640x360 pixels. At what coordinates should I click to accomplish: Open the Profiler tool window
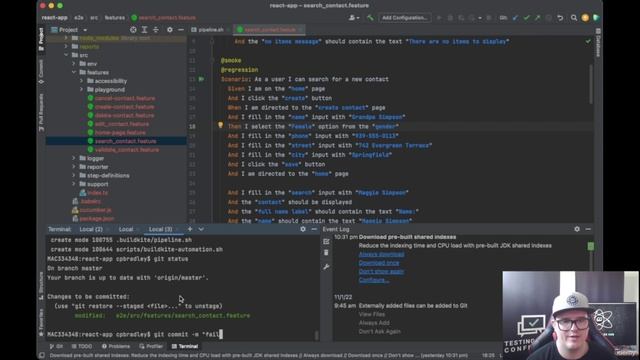(x=151, y=346)
